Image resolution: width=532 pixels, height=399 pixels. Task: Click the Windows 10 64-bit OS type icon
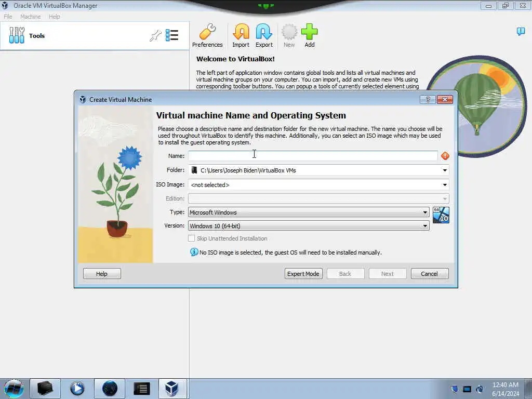(441, 215)
